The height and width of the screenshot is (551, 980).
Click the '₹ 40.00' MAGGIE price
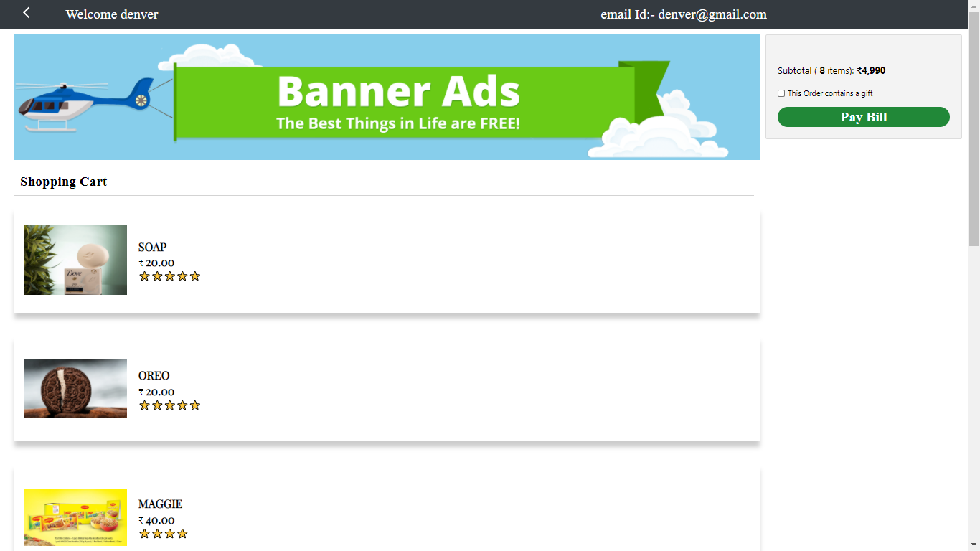(156, 520)
